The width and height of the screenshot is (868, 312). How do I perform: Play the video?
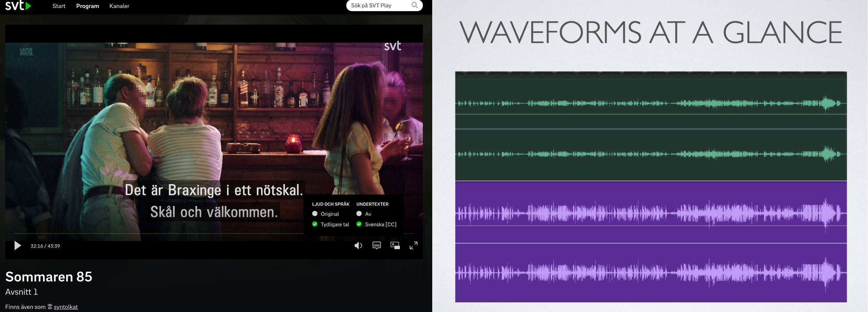point(17,246)
